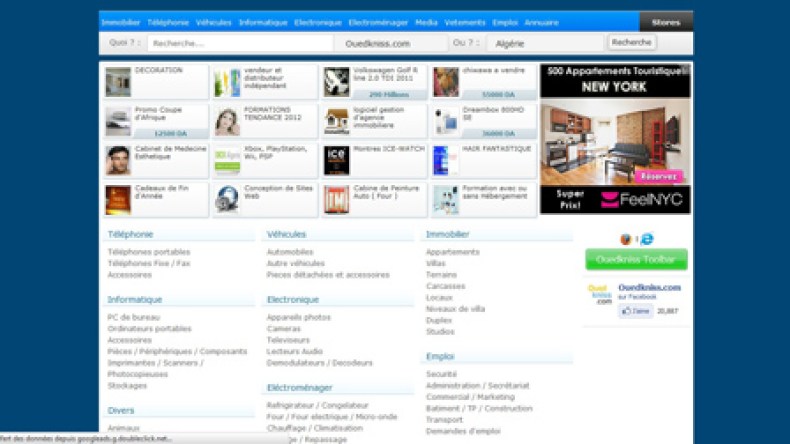
Task: Follow the Appartements link under Immobilier
Action: pos(452,252)
